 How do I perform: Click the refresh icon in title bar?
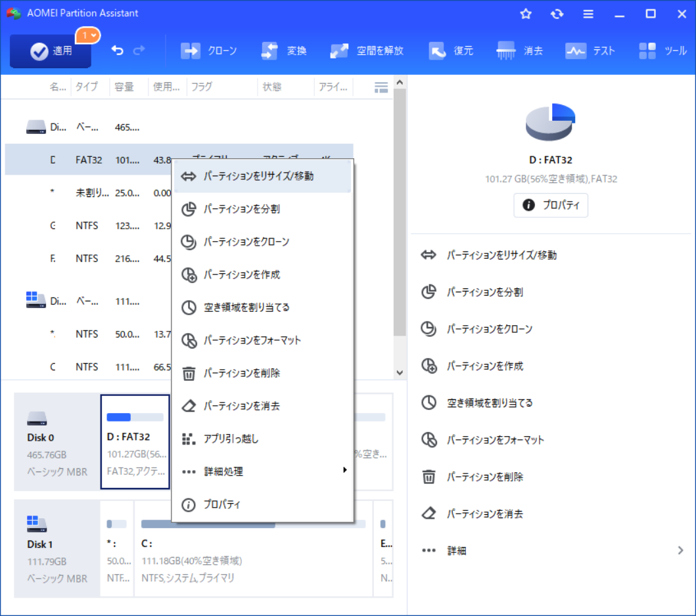[x=557, y=14]
